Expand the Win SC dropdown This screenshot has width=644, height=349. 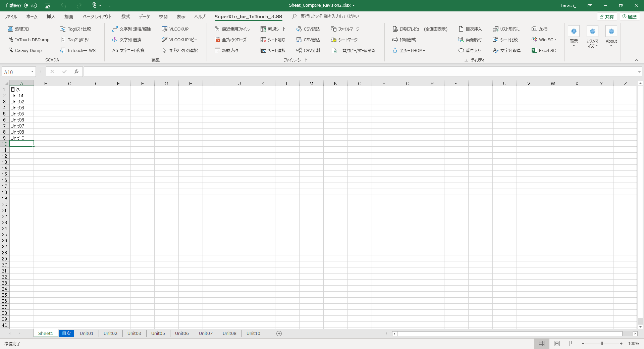[544, 40]
